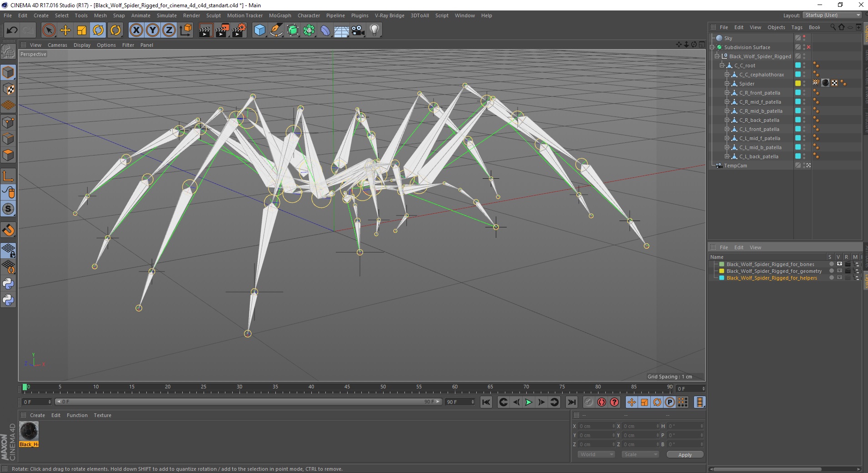Click the magnet Workplane snap icon

[8, 230]
